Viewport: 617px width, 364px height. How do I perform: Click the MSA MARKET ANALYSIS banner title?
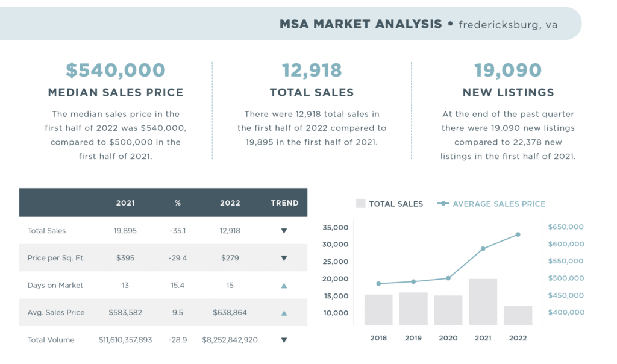(x=360, y=24)
